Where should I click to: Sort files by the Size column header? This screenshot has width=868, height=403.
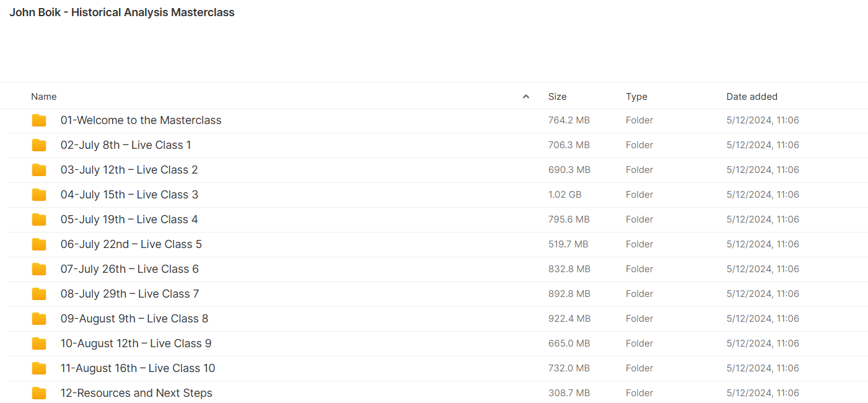pos(558,97)
